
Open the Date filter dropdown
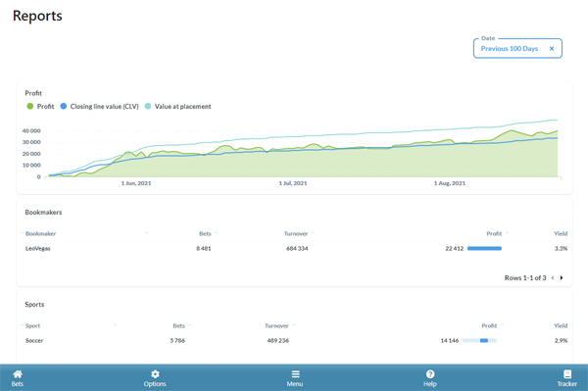pyautogui.click(x=517, y=48)
